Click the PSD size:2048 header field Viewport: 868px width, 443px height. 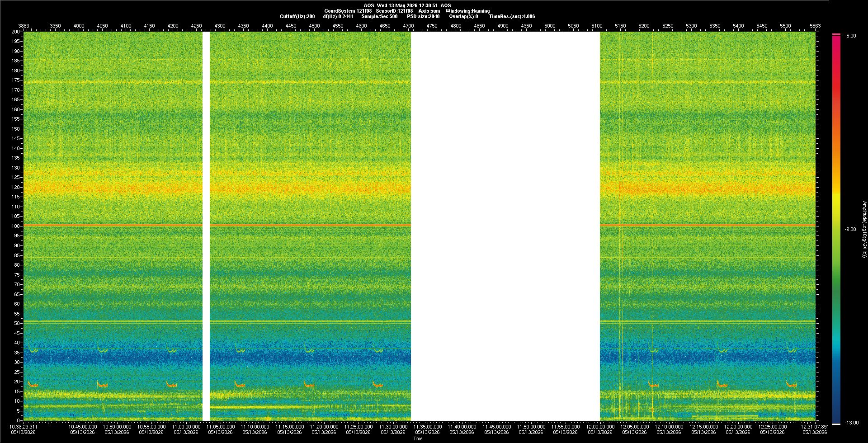423,16
